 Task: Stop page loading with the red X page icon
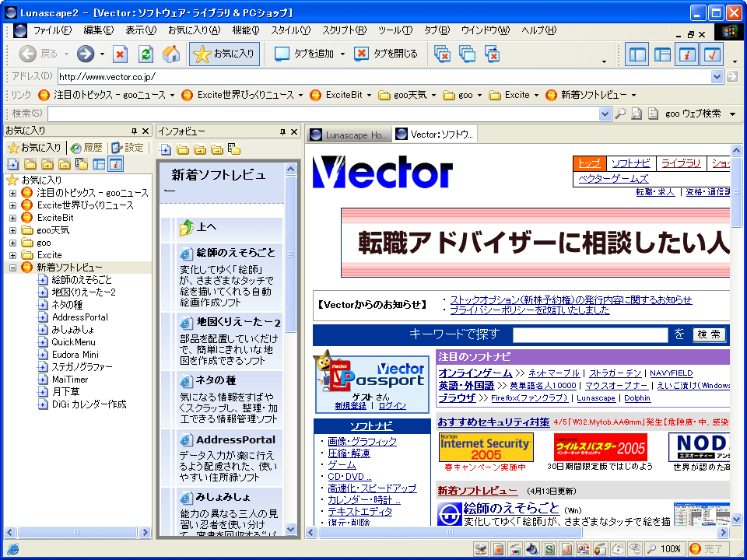click(120, 54)
